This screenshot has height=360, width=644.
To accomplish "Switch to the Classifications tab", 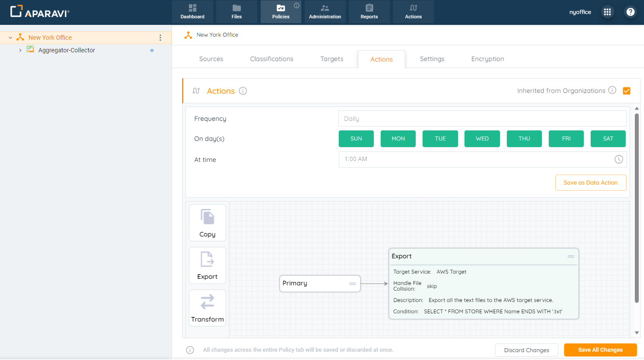I will 272,59.
